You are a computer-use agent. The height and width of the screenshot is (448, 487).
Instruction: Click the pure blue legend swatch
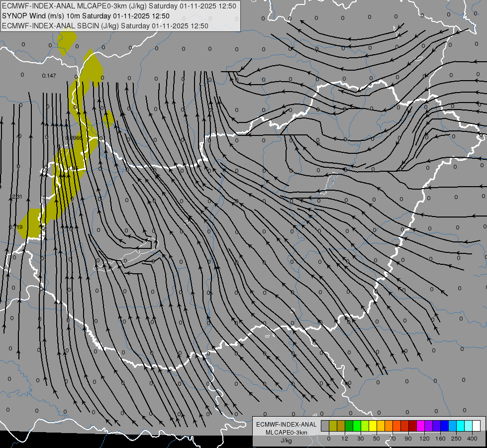click(x=445, y=426)
